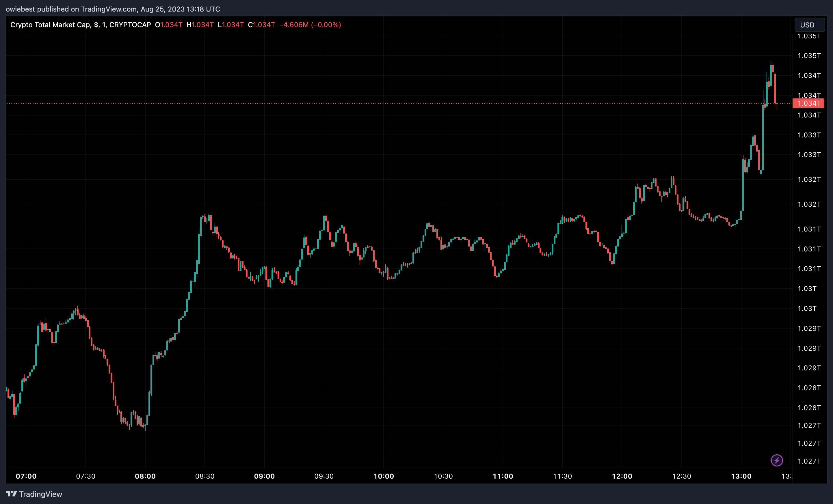Click the 09:00 time axis label
This screenshot has height=504, width=833.
click(264, 476)
